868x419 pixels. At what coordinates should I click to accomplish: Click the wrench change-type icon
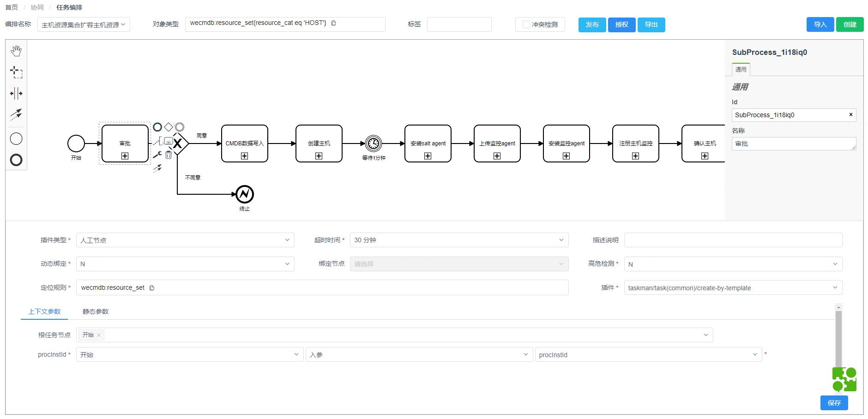157,155
